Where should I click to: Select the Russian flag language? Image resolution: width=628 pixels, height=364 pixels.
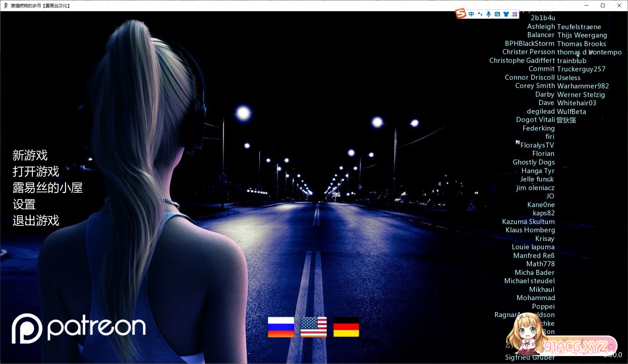coord(281,327)
